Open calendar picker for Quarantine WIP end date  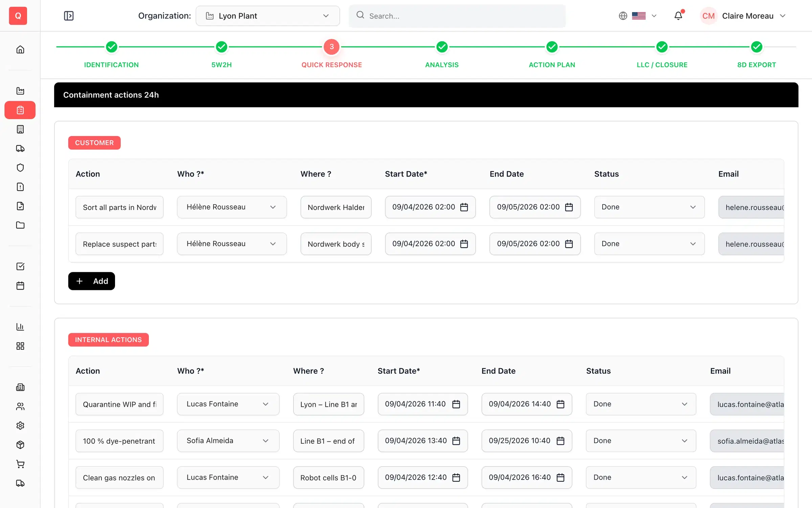click(x=561, y=404)
